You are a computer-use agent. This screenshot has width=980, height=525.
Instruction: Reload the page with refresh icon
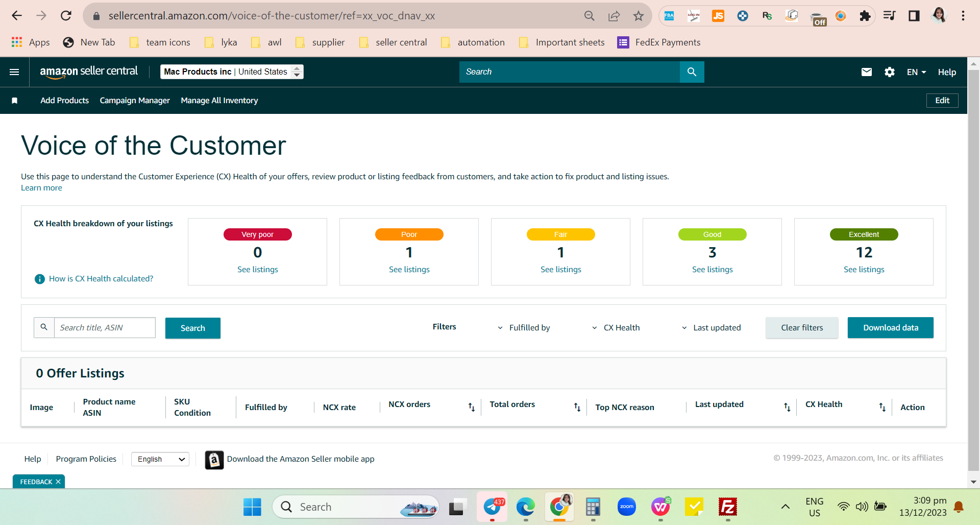point(66,16)
